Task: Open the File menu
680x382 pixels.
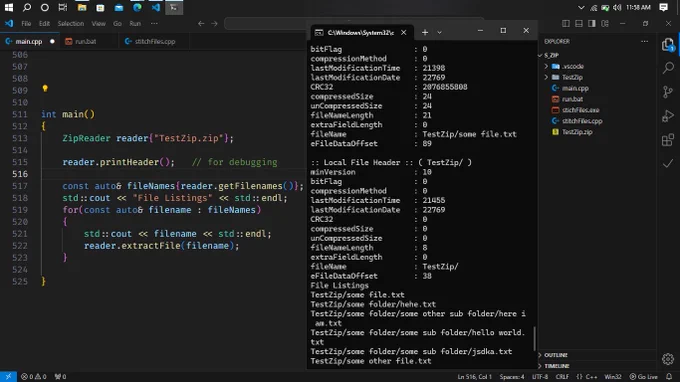Action: pyautogui.click(x=26, y=23)
